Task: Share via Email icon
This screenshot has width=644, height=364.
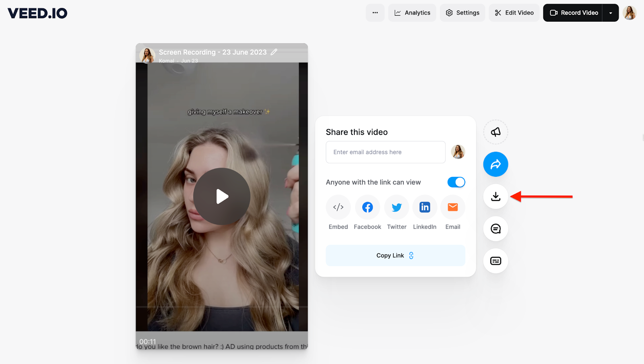Action: point(453,207)
